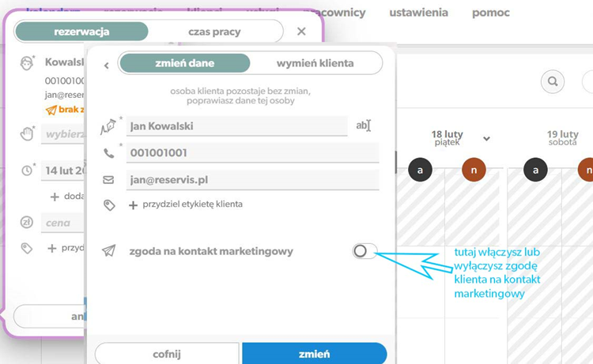Viewport: 593px width, 364px height.
Task: Click the tag icon for client label
Action: click(109, 205)
